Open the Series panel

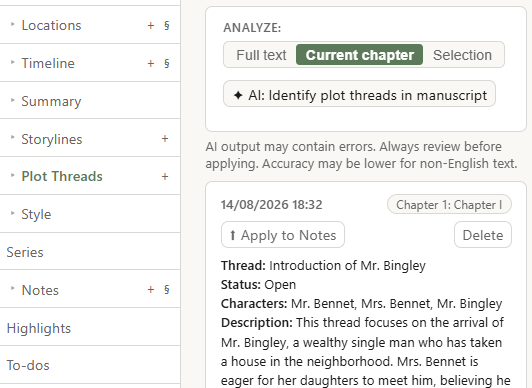(25, 252)
